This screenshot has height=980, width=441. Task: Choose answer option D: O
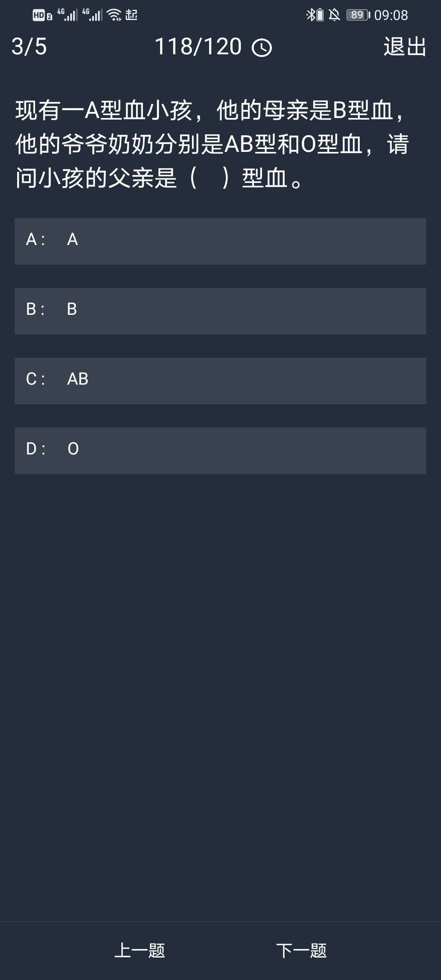click(x=220, y=450)
